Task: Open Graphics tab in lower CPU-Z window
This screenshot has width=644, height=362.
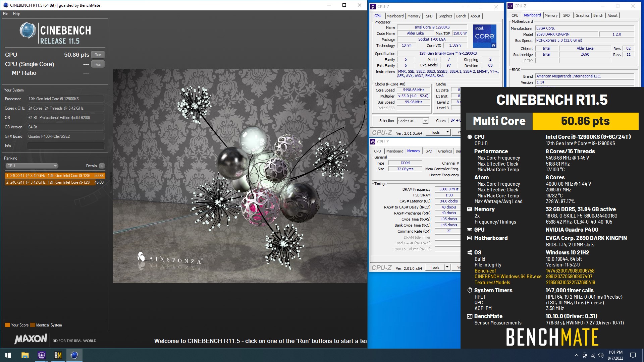Action: pos(445,151)
